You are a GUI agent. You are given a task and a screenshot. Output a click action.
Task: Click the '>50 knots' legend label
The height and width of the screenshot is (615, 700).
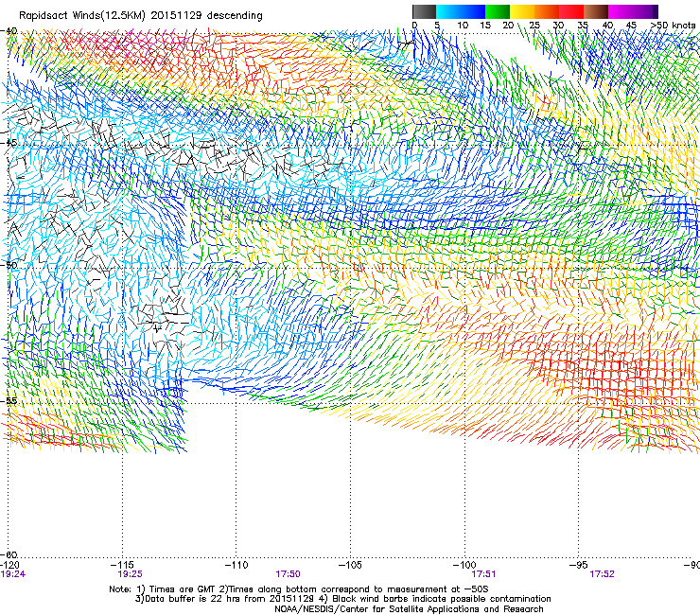coord(673,25)
